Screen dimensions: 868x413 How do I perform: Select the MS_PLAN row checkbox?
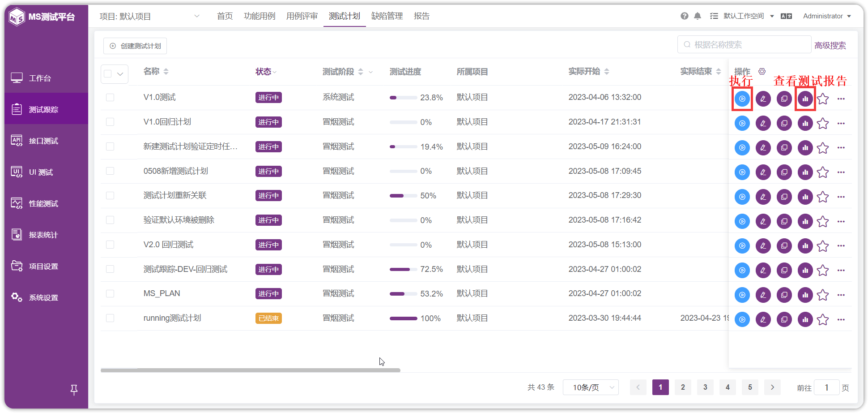pos(110,293)
